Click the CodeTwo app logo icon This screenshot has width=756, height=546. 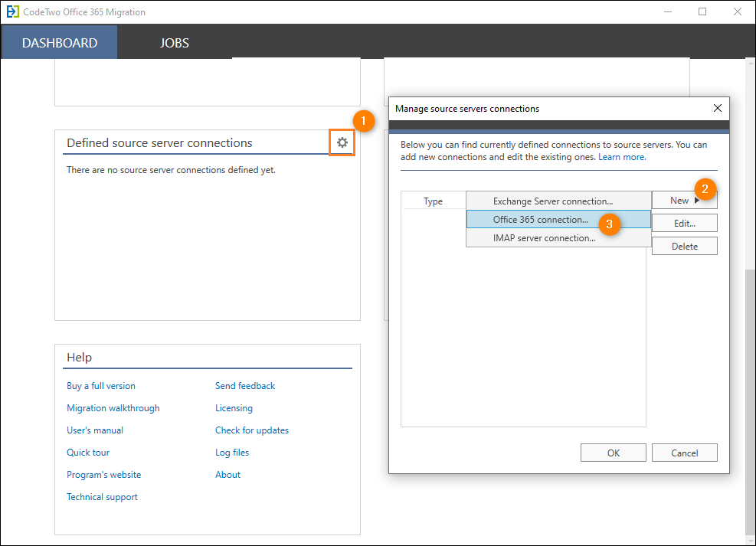[x=12, y=11]
